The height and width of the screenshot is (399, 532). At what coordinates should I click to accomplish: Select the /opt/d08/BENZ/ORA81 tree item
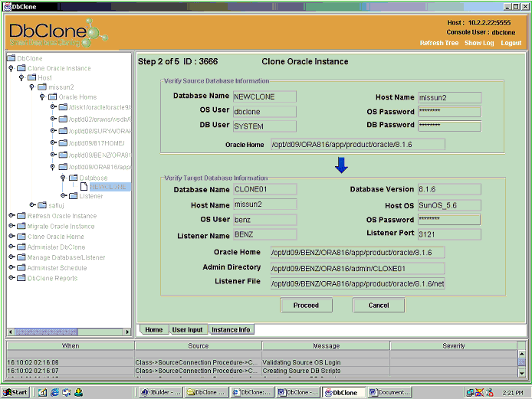coord(100,155)
